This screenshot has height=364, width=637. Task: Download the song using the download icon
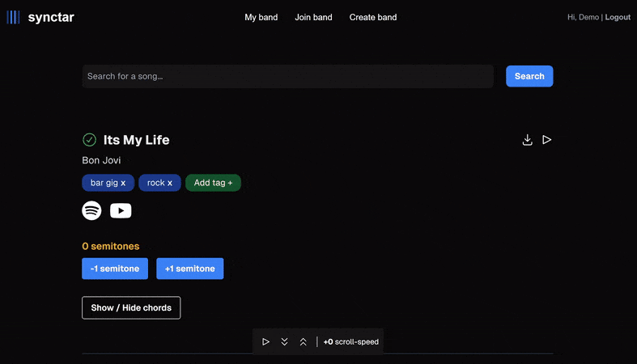pos(527,140)
